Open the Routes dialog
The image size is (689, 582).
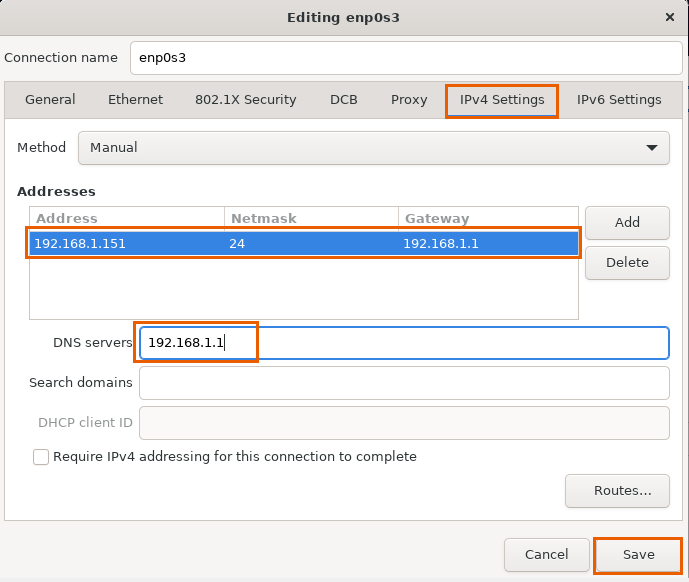(x=616, y=491)
